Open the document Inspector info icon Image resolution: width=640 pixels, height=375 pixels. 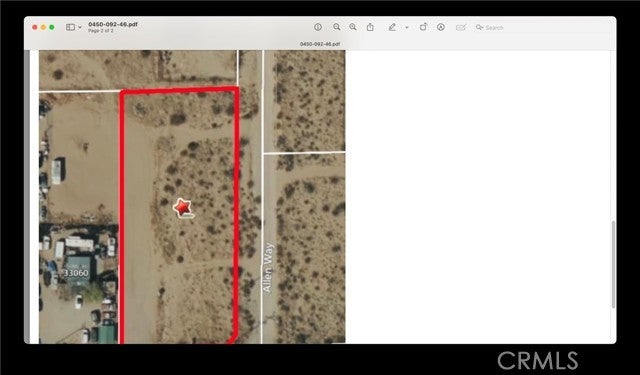(318, 27)
